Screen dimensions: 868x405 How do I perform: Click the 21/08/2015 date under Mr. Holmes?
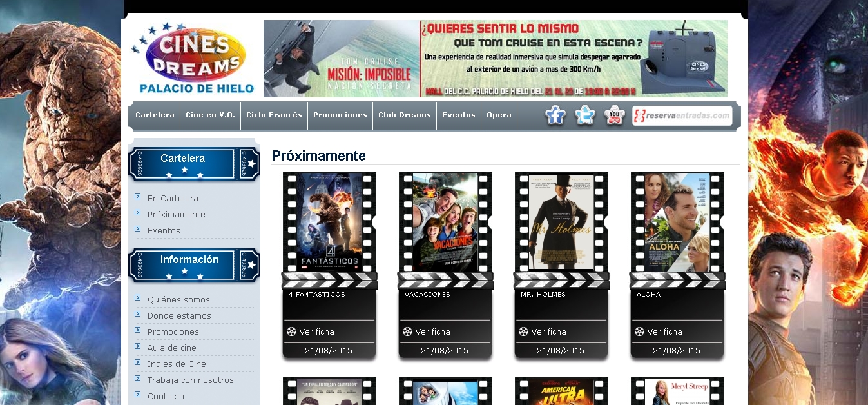click(561, 351)
